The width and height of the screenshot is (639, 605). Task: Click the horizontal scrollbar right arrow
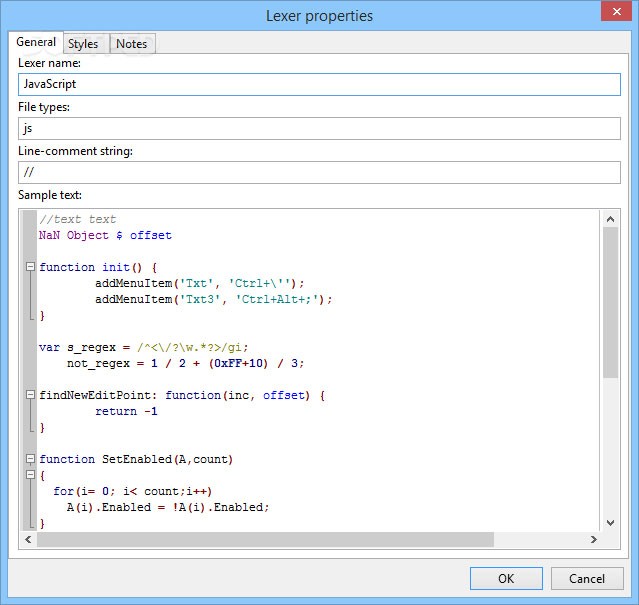pyautogui.click(x=593, y=539)
